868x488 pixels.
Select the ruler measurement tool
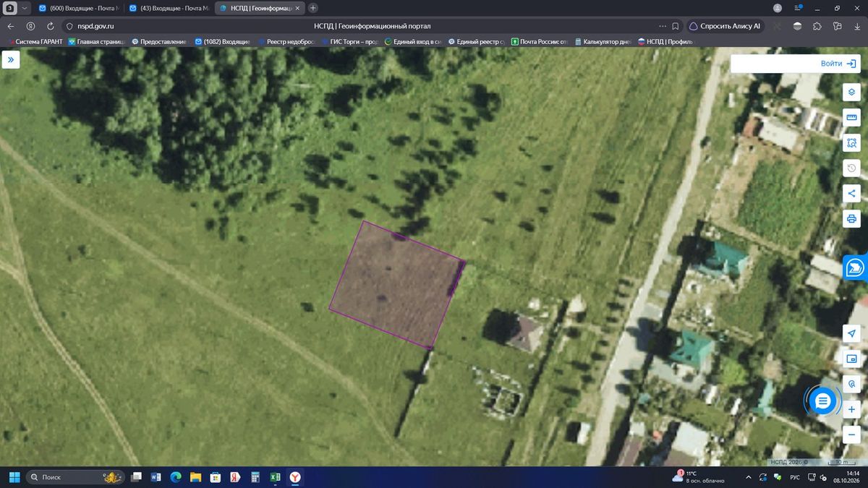pos(851,118)
